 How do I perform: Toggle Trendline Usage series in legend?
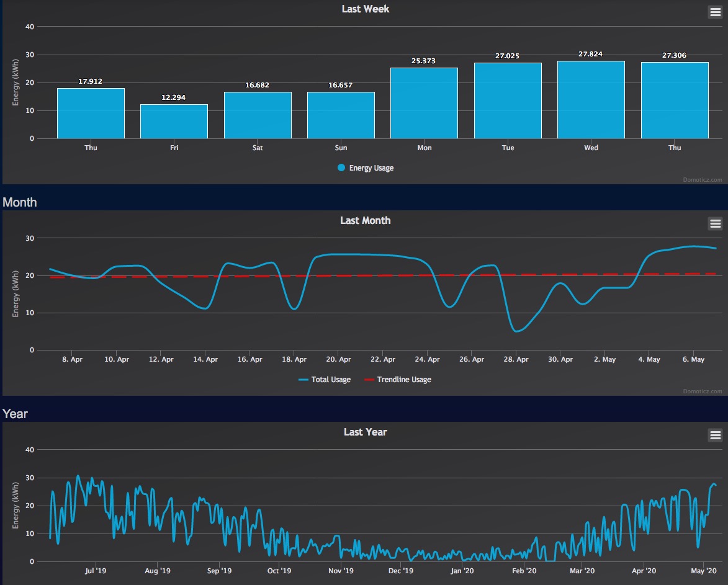[x=398, y=380]
